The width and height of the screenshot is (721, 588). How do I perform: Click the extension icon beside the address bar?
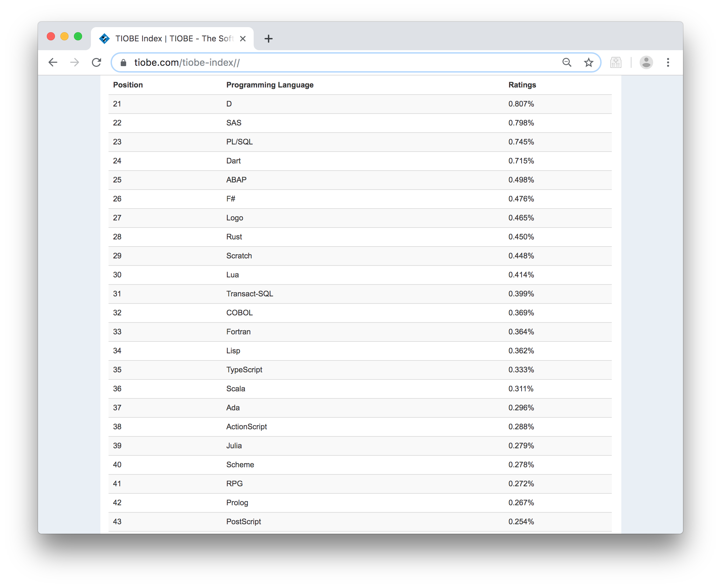tap(616, 62)
